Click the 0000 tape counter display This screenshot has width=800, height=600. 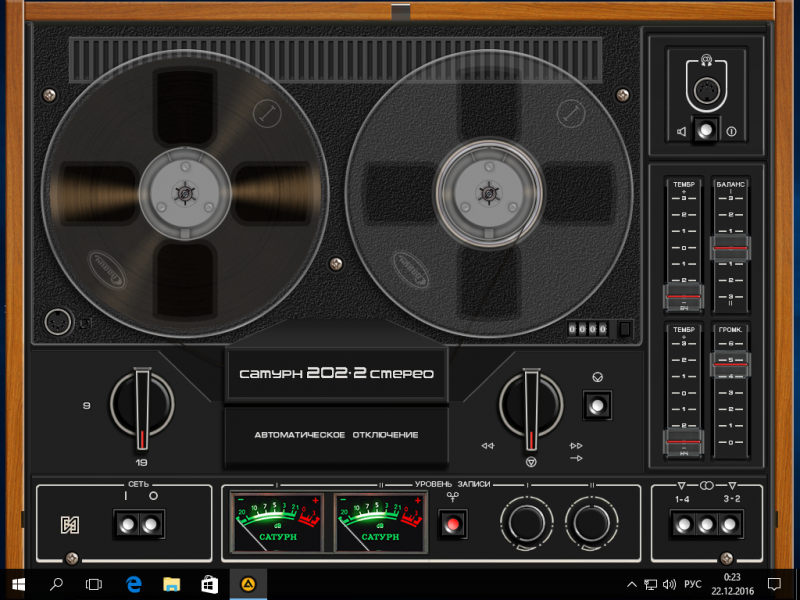click(x=587, y=329)
